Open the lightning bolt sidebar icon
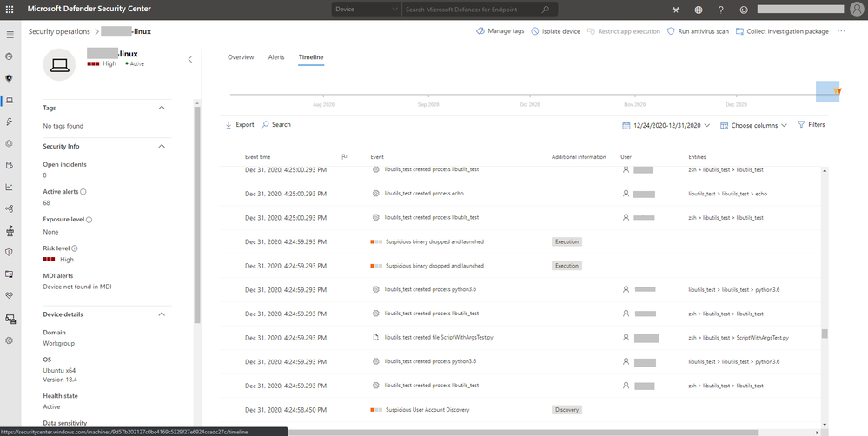This screenshot has height=436, width=868. pos(9,122)
